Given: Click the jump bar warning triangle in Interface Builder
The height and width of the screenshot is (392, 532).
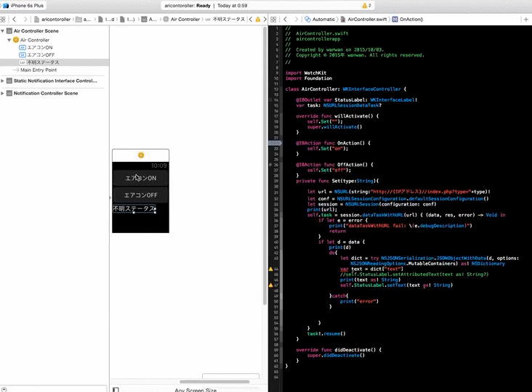Looking at the screenshot, I should tap(258, 20).
